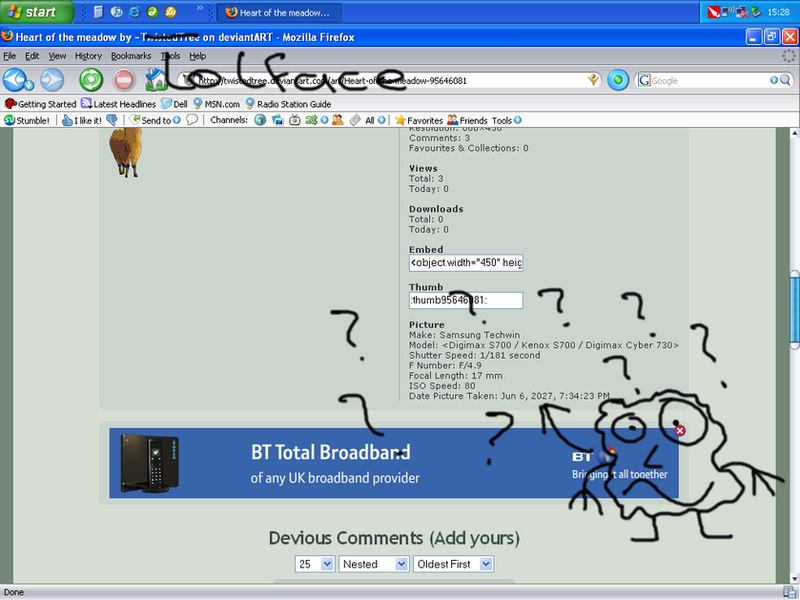Open the search engine dropdown arrow
This screenshot has height=600, width=800.
click(773, 80)
